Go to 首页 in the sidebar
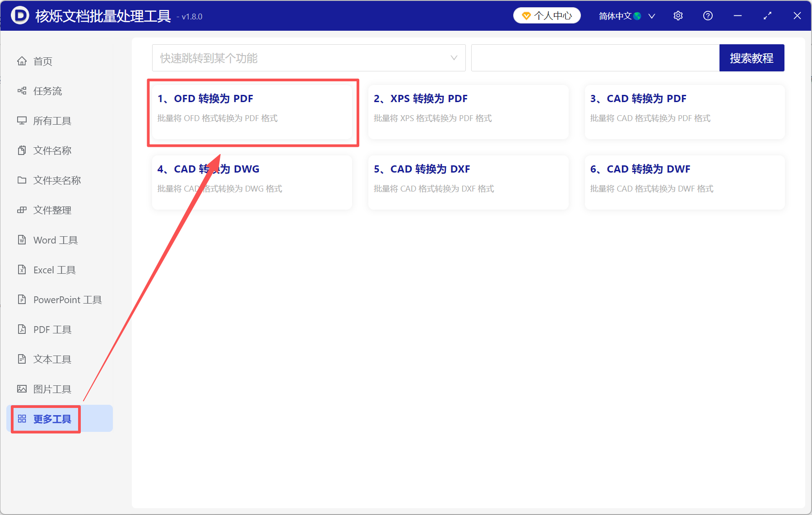812x515 pixels. coord(60,61)
